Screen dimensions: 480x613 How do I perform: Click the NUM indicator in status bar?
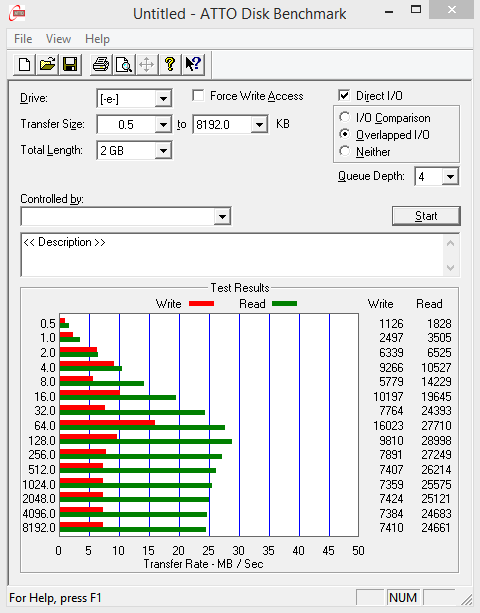pyautogui.click(x=403, y=597)
